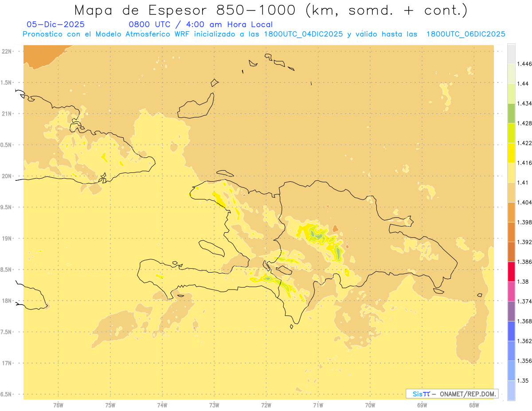The image size is (532, 411).
Task: Select the legend value '1.434'
Action: tap(524, 103)
